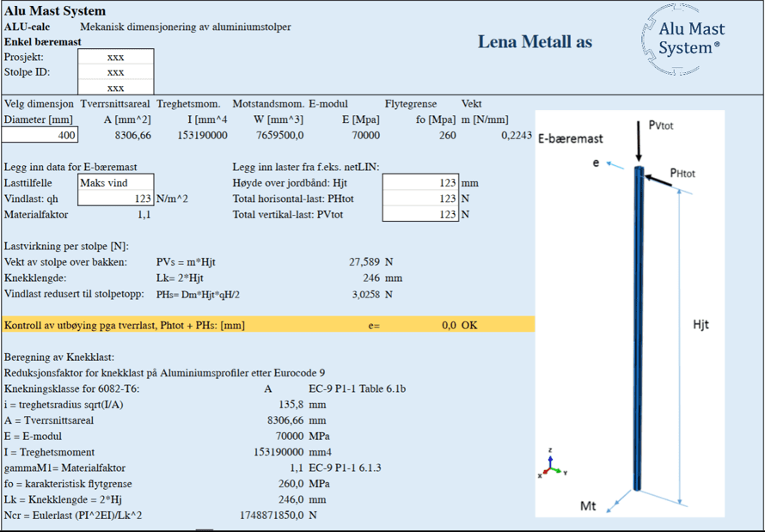Select the 8306,66 value in 'A = Tverrsnittsareal' row
The image size is (765, 532).
pyautogui.click(x=285, y=420)
